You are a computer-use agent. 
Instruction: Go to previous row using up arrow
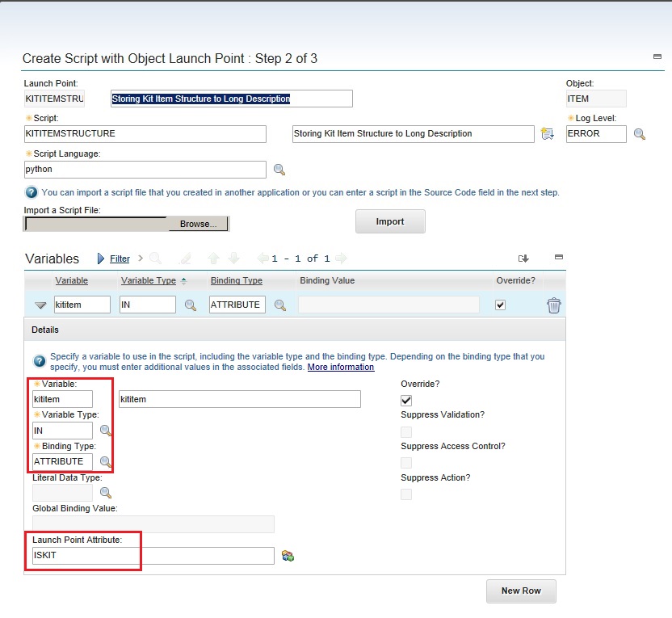point(213,258)
